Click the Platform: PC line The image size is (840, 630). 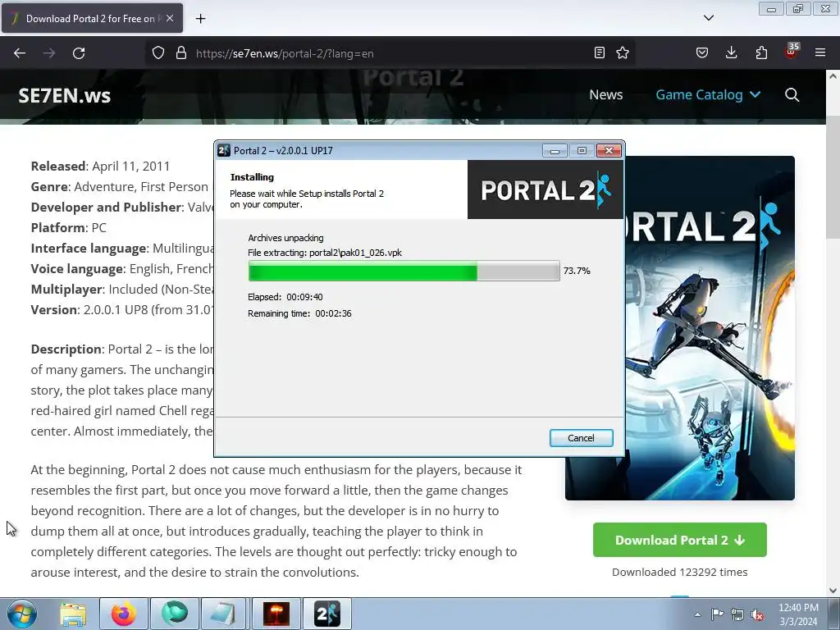point(69,228)
